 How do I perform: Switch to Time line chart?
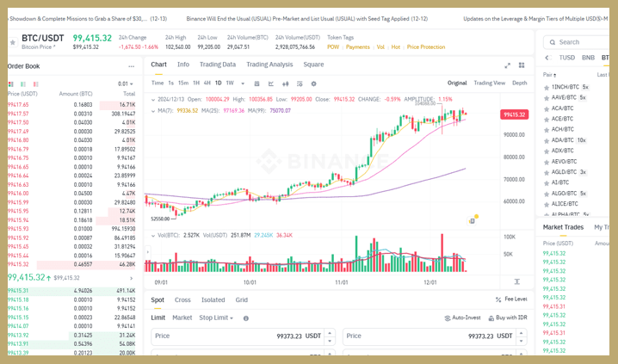click(158, 83)
